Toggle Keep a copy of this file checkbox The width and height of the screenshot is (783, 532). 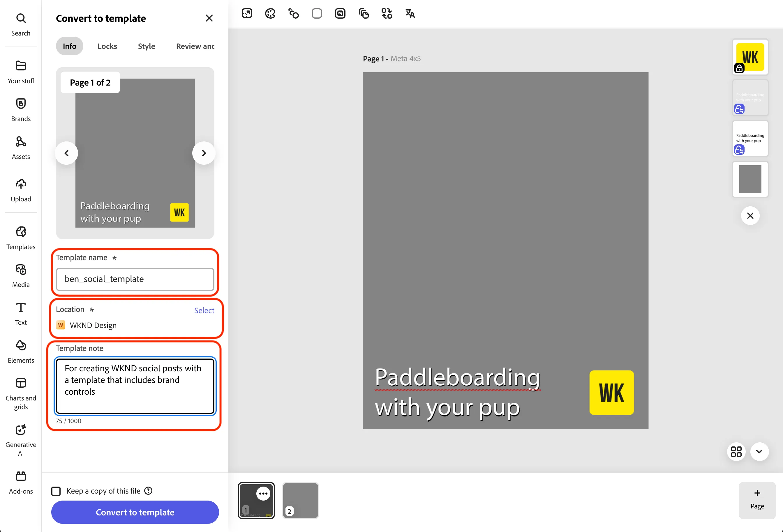(56, 491)
